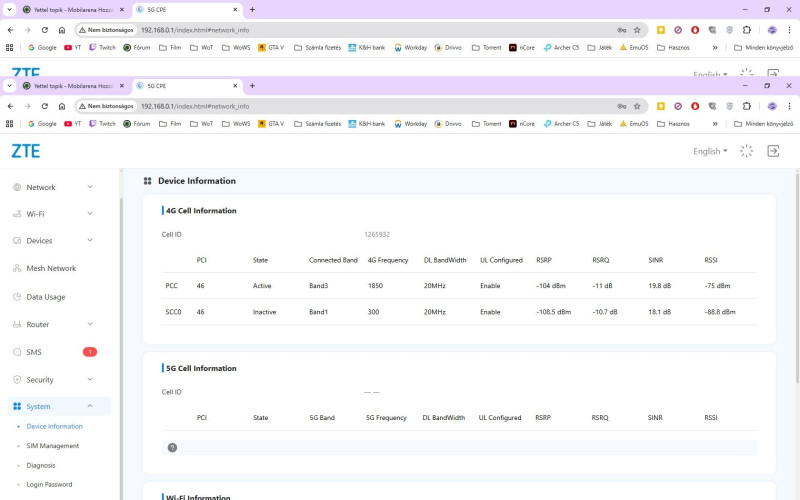Screen dimensions: 800x500
Task: Open the Chrome three-dot menu in the front window
Action: tap(789, 106)
